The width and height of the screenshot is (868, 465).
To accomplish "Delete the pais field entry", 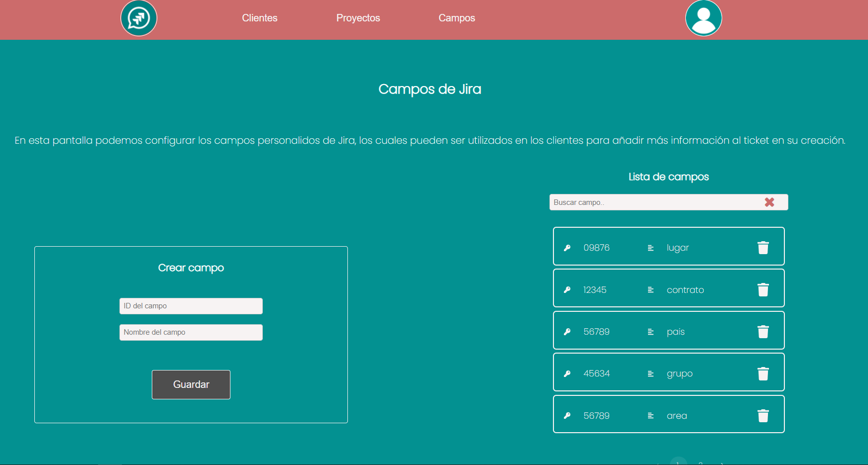I will 763,330.
